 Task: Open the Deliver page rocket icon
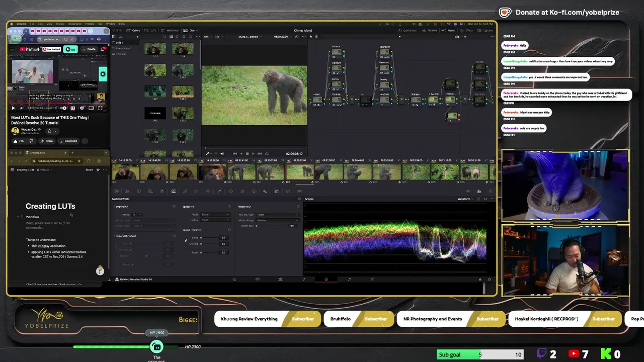[x=372, y=279]
